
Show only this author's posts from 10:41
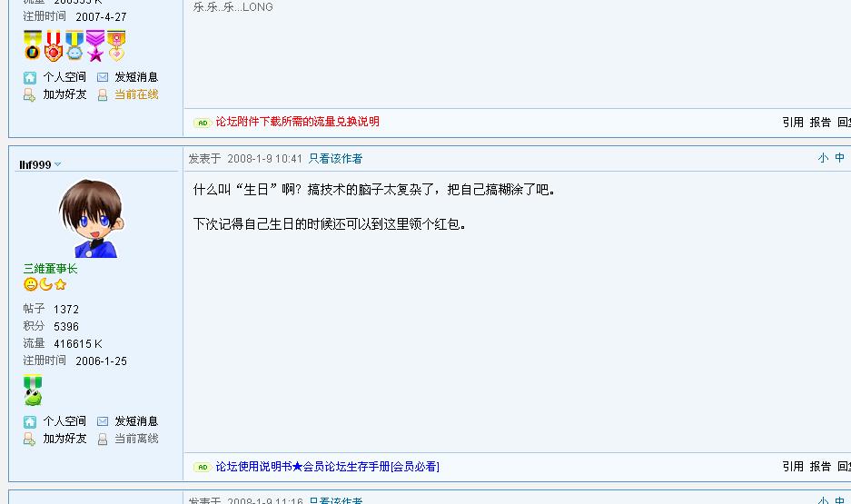click(x=335, y=158)
